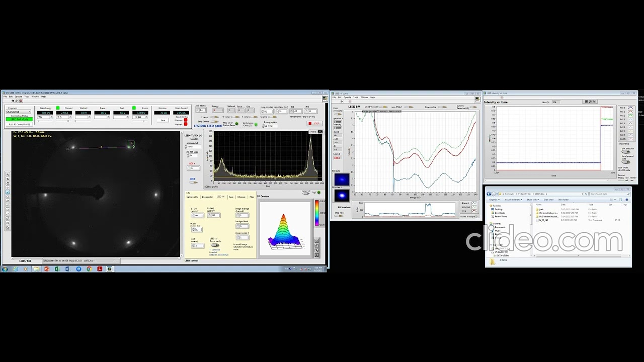The height and width of the screenshot is (362, 644).
Task: Click the Avg curve legend icon
Action: tap(474, 211)
